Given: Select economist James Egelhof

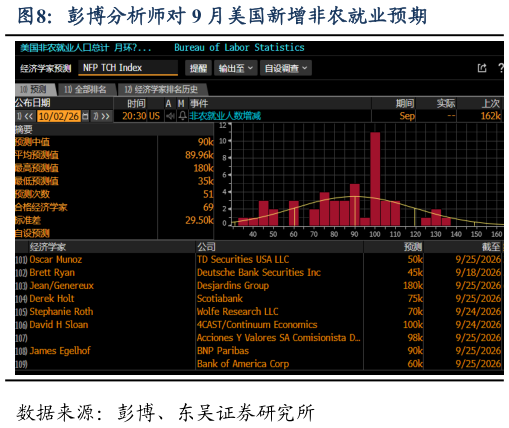Looking at the screenshot, I should [60, 351].
